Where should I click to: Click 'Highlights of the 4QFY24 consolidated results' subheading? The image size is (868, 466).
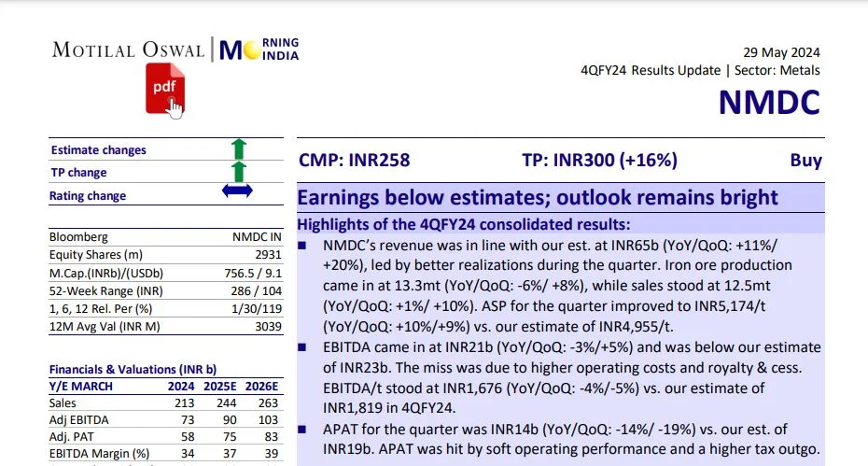464,224
